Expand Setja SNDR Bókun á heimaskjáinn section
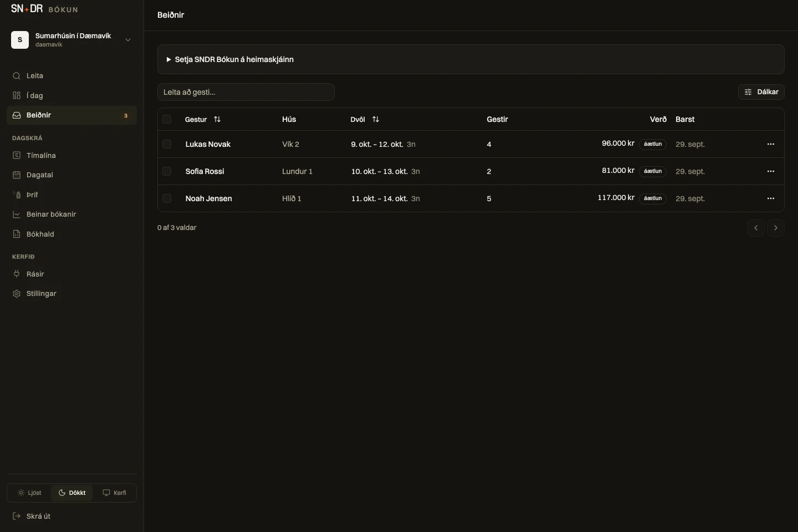The height and width of the screenshot is (532, 798). tap(470, 59)
